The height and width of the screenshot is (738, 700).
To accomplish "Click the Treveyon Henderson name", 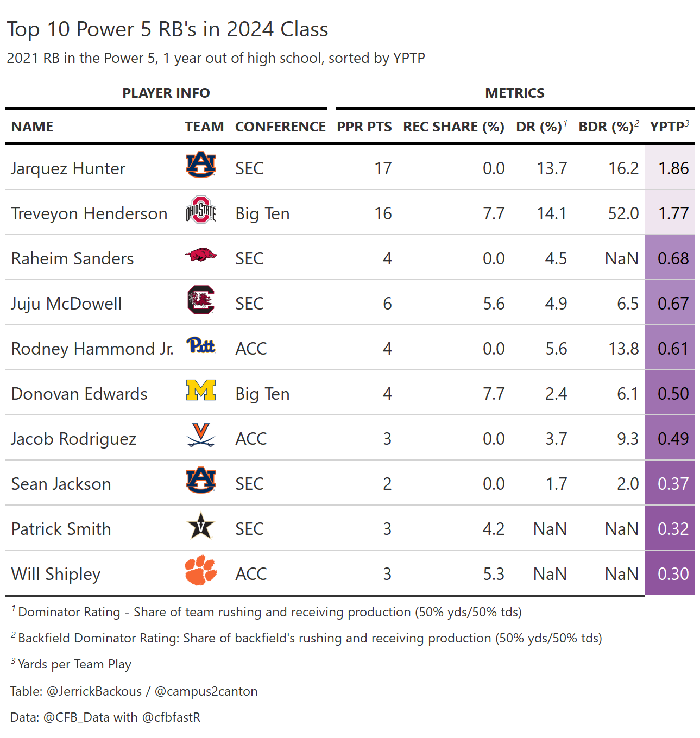I will coord(89,213).
